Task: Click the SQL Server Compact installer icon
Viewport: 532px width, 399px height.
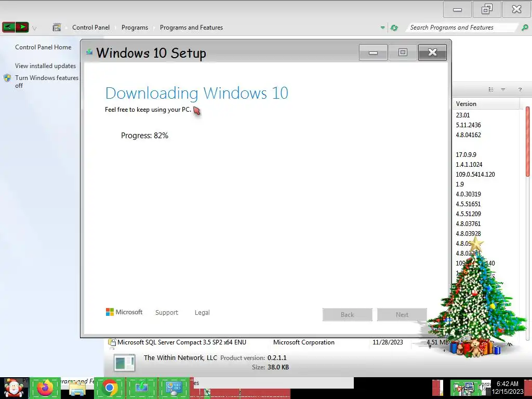Action: [112, 342]
